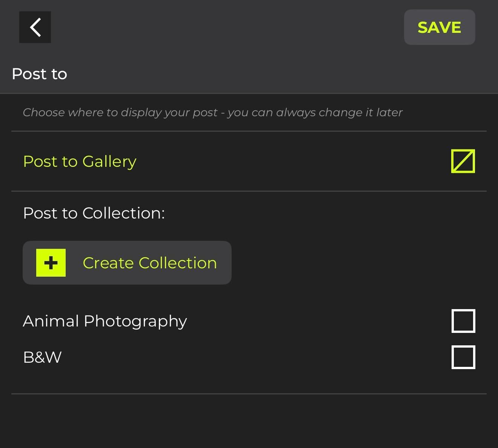498x448 pixels.
Task: Tap the empty square beside Animal Photography
Action: [463, 321]
